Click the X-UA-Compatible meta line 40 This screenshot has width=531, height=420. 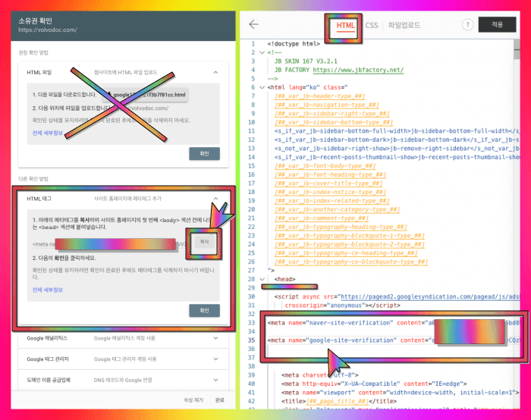374,384
